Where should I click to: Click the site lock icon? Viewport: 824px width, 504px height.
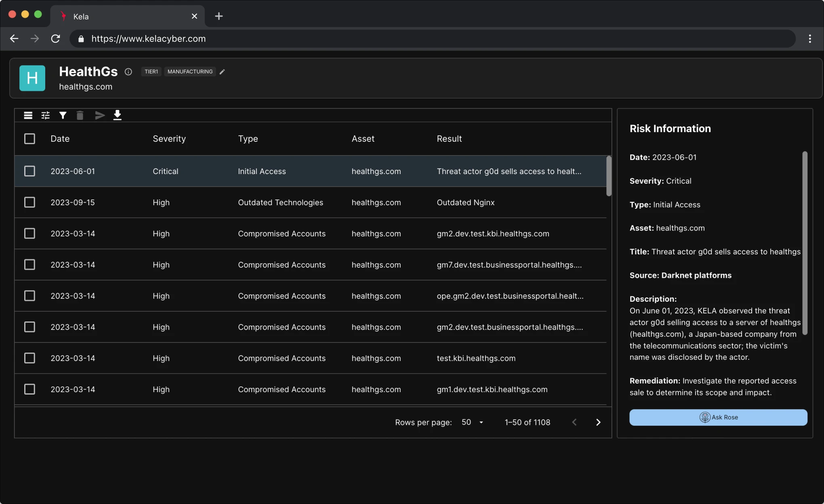[x=81, y=39]
